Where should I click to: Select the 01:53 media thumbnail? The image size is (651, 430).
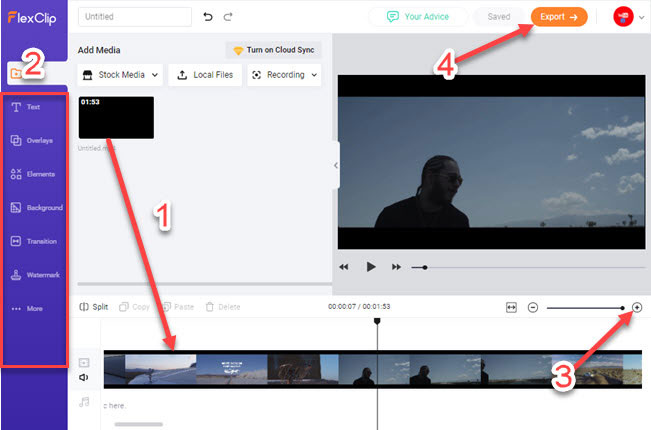click(116, 117)
